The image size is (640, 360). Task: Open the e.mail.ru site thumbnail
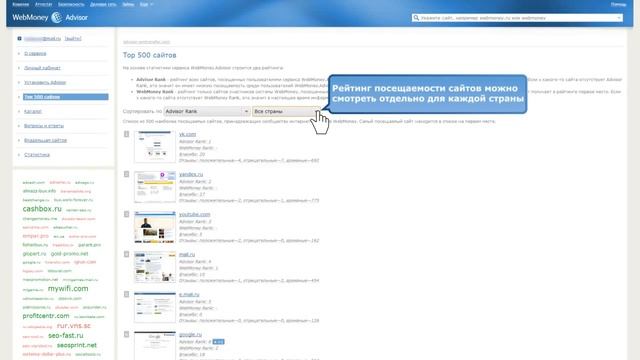tap(155, 307)
